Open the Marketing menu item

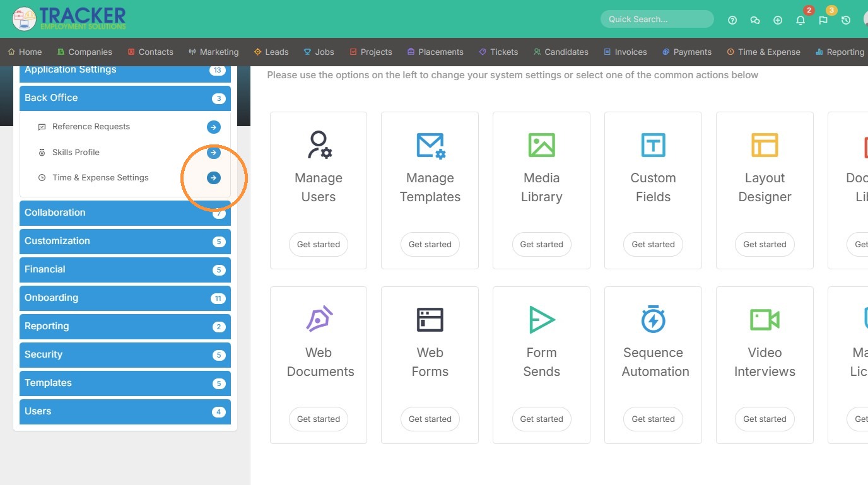coord(213,52)
